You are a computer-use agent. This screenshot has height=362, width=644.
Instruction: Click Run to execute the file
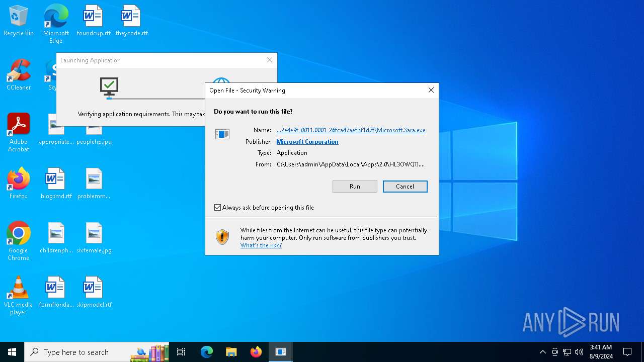tap(355, 187)
